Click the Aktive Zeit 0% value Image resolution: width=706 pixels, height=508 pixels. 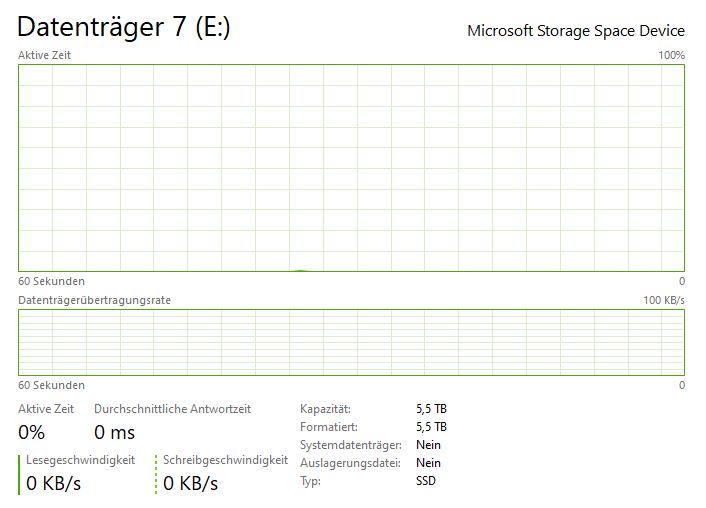pyautogui.click(x=32, y=433)
